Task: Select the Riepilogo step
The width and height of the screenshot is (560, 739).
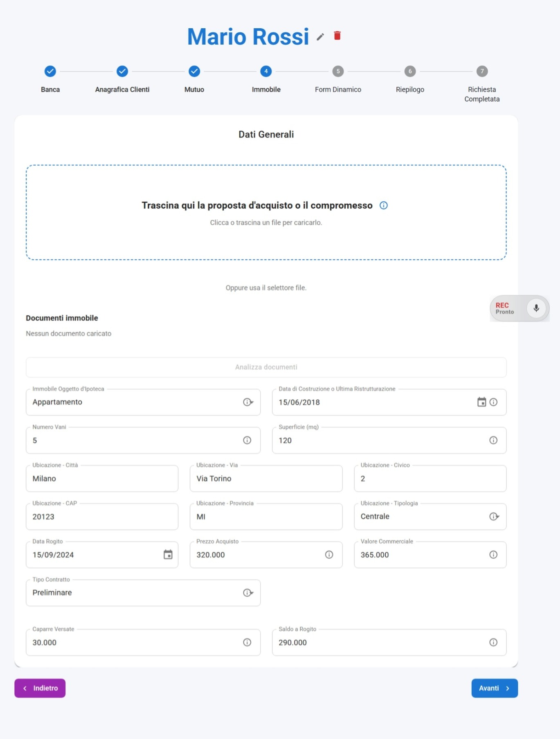Action: click(x=410, y=72)
